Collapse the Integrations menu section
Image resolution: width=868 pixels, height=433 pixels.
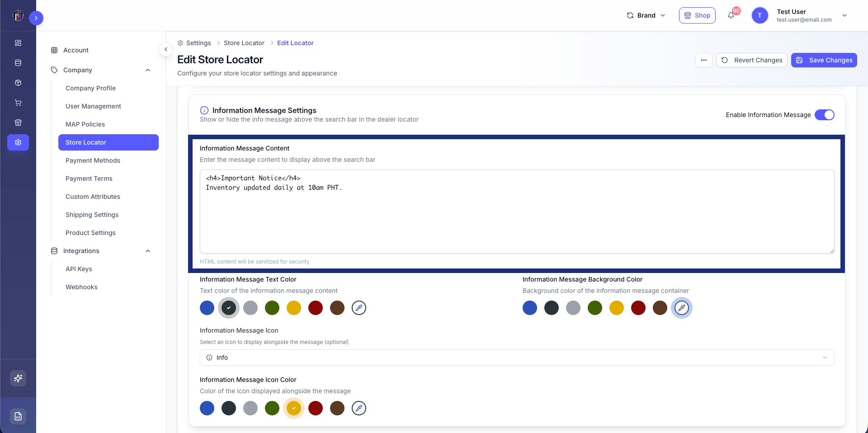[x=148, y=251]
